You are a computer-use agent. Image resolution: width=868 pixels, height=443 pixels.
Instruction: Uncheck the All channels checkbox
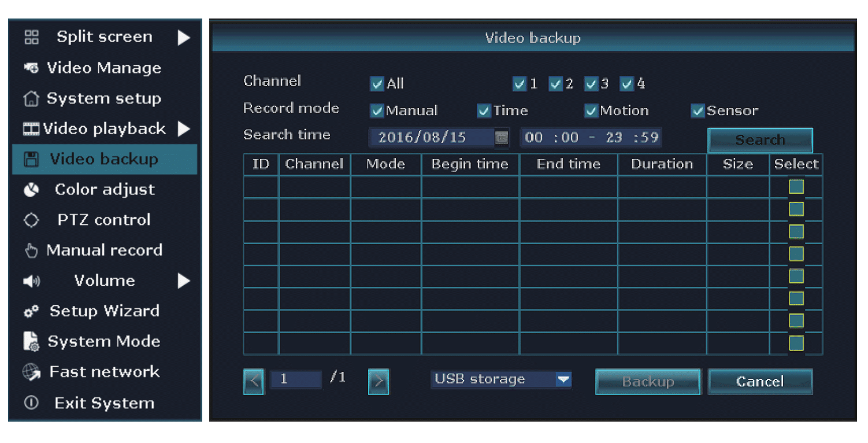pyautogui.click(x=377, y=83)
